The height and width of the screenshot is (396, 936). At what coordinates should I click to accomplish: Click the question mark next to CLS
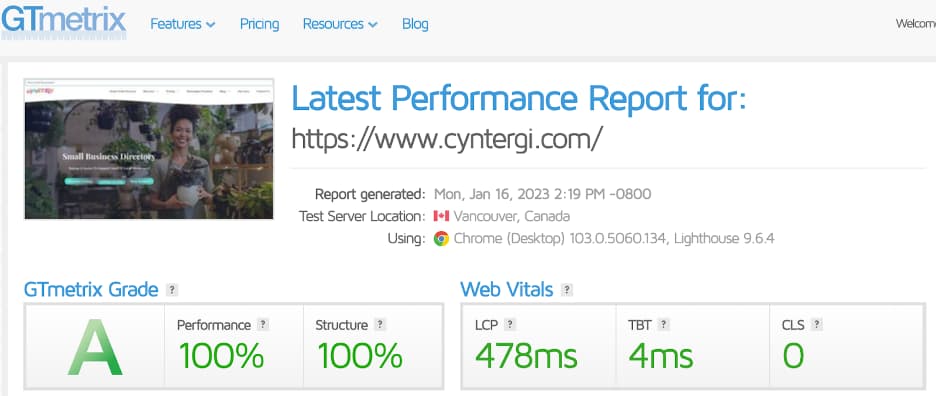817,325
